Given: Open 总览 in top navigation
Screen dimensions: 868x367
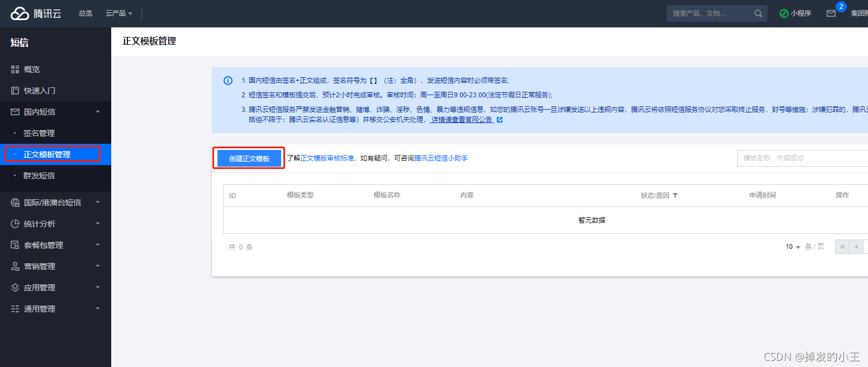Looking at the screenshot, I should 86,13.
